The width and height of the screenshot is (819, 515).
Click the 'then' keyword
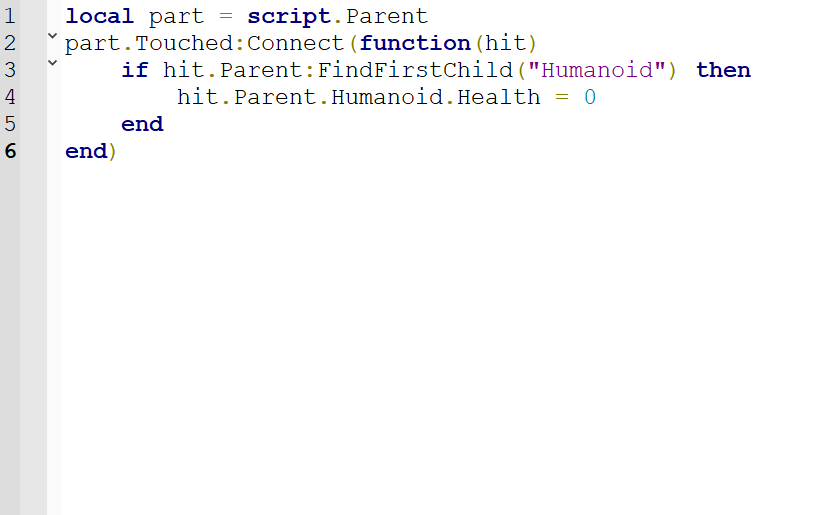pos(723,71)
